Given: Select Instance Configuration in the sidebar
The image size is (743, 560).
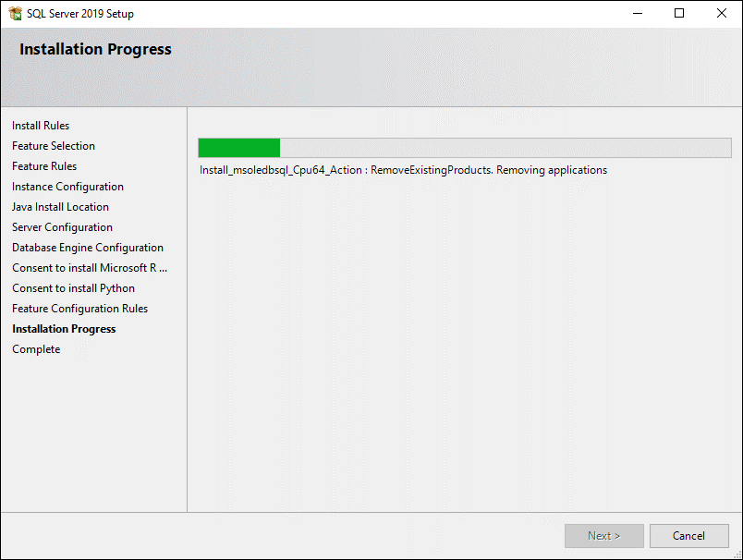Looking at the screenshot, I should pyautogui.click(x=67, y=187).
